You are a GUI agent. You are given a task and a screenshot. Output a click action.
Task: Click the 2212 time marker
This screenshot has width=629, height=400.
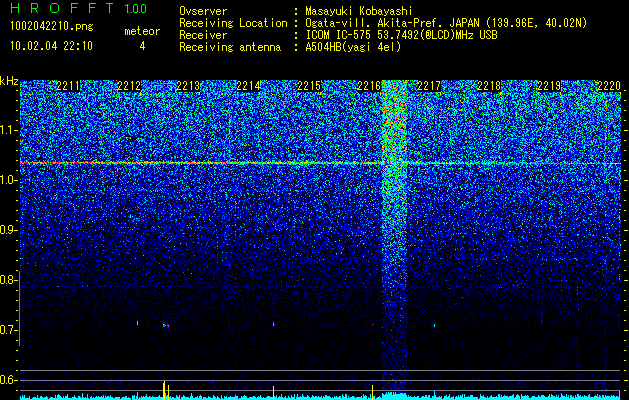click(x=129, y=86)
